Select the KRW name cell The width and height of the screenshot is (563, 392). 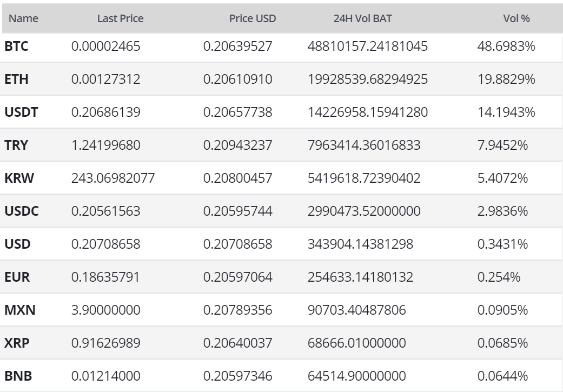19,178
